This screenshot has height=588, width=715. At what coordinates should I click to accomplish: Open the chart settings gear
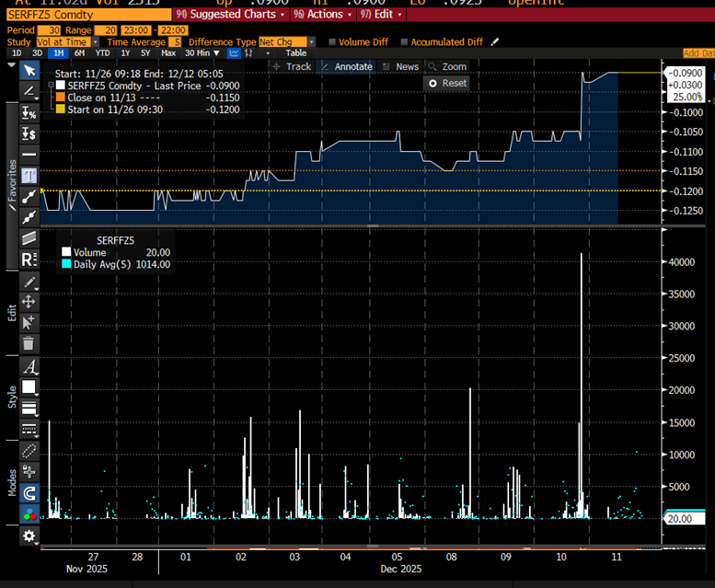(29, 536)
